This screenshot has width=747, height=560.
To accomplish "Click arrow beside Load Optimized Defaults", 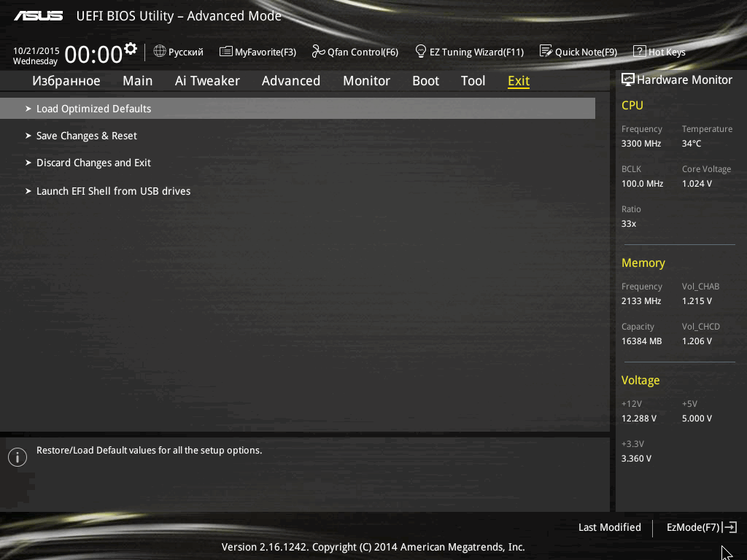I will pyautogui.click(x=28, y=109).
